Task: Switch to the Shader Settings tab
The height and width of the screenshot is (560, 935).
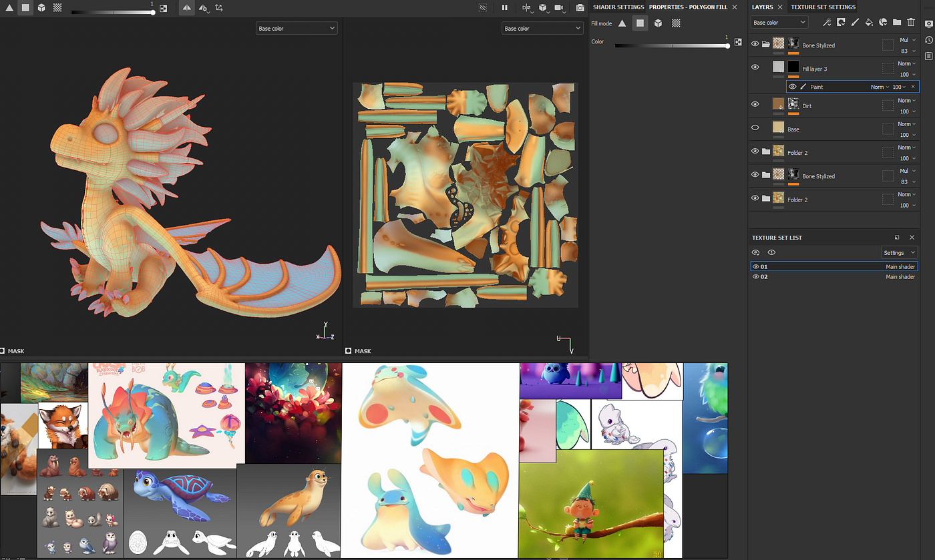Action: click(618, 7)
